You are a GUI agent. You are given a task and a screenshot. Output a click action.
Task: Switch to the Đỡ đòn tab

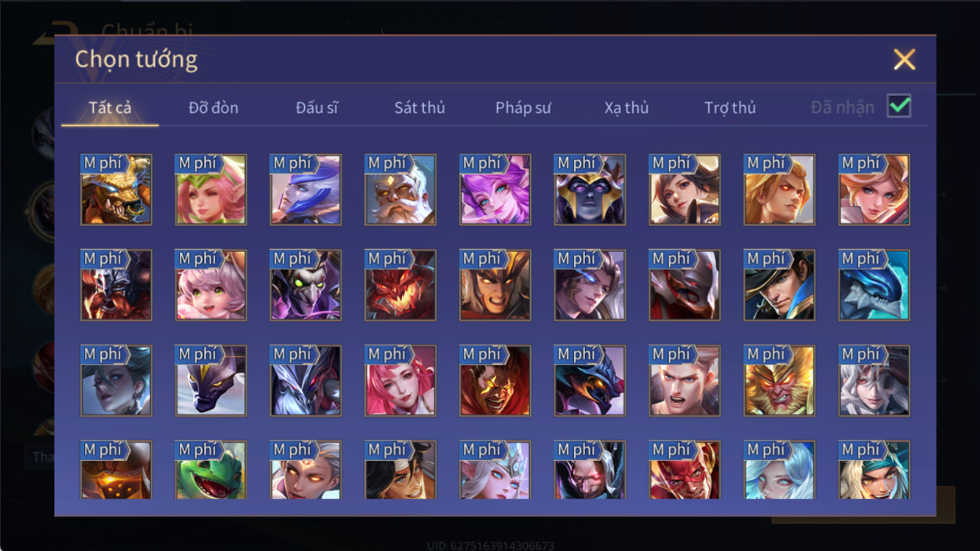pos(214,108)
